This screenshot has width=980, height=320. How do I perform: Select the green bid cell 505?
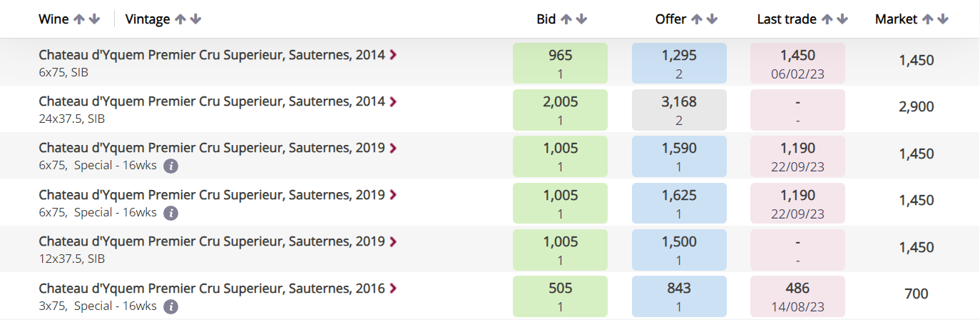pos(560,296)
